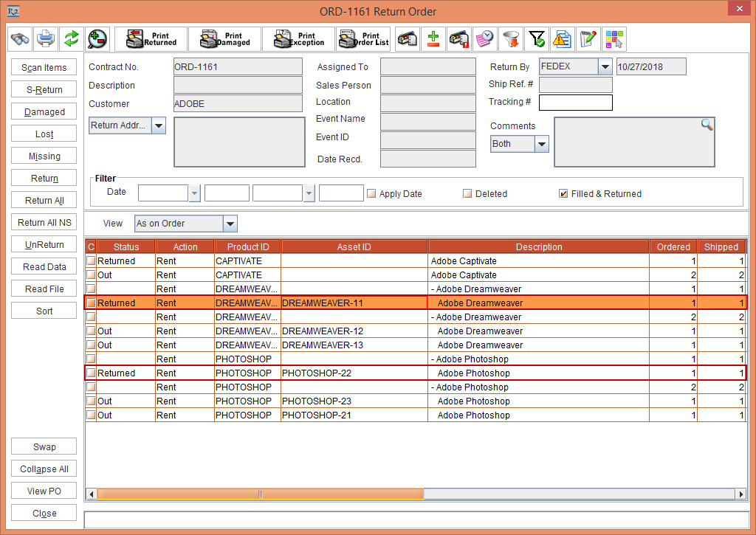This screenshot has width=756, height=535.
Task: Open the comments magnifier icon
Action: (707, 125)
